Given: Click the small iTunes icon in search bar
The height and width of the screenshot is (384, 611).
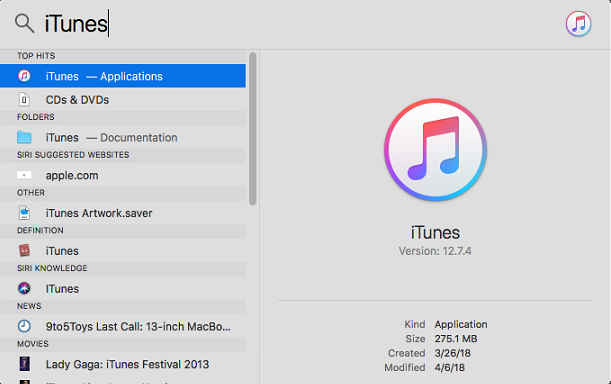Looking at the screenshot, I should (578, 24).
